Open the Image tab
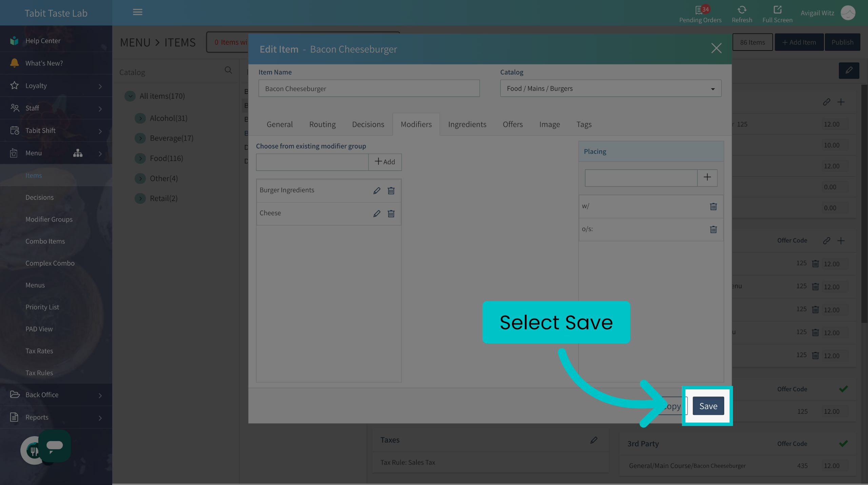The height and width of the screenshot is (485, 868). point(549,124)
